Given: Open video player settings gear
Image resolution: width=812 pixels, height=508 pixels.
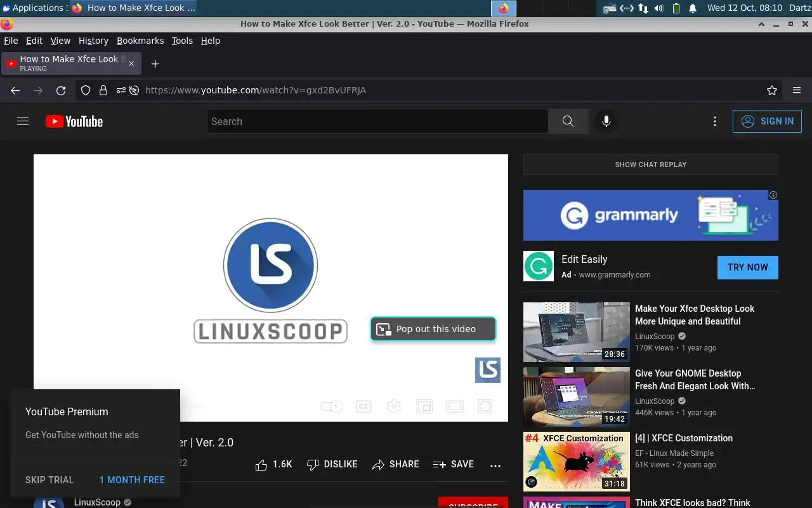Looking at the screenshot, I should coord(394,406).
